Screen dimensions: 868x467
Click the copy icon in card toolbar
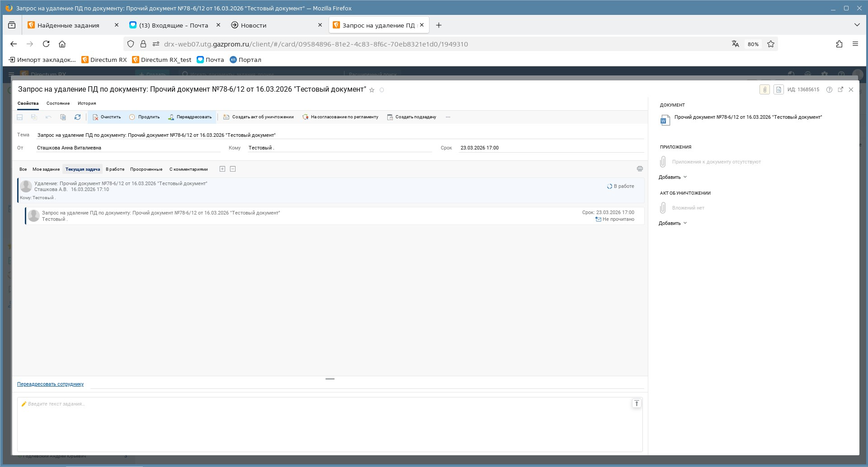tap(63, 117)
